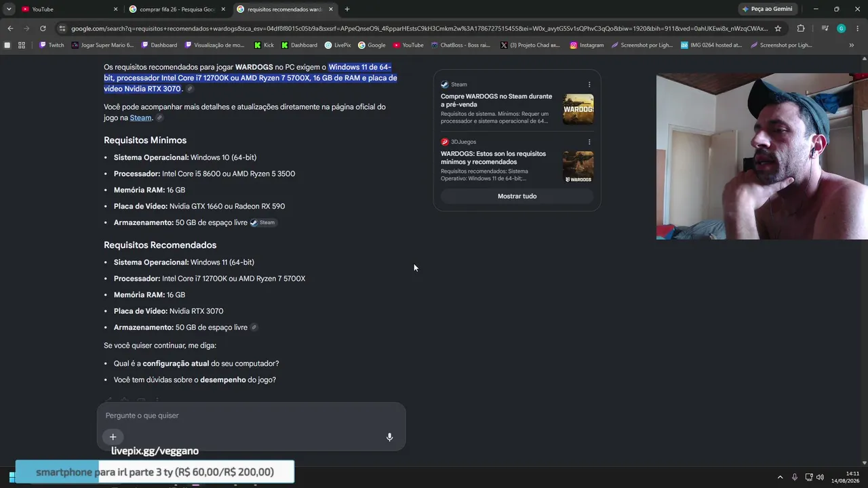This screenshot has height=488, width=868.
Task: Select the 'requisitos recomendados wardogs' tab
Action: pyautogui.click(x=285, y=9)
